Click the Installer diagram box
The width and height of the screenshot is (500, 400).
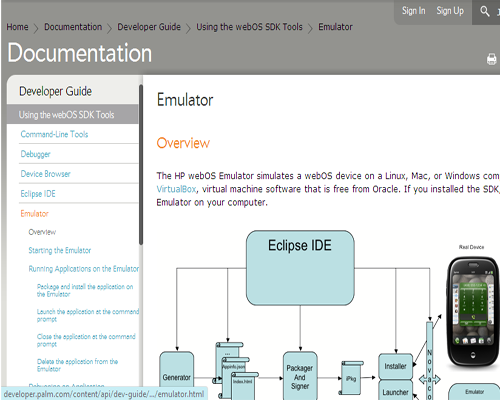[395, 366]
